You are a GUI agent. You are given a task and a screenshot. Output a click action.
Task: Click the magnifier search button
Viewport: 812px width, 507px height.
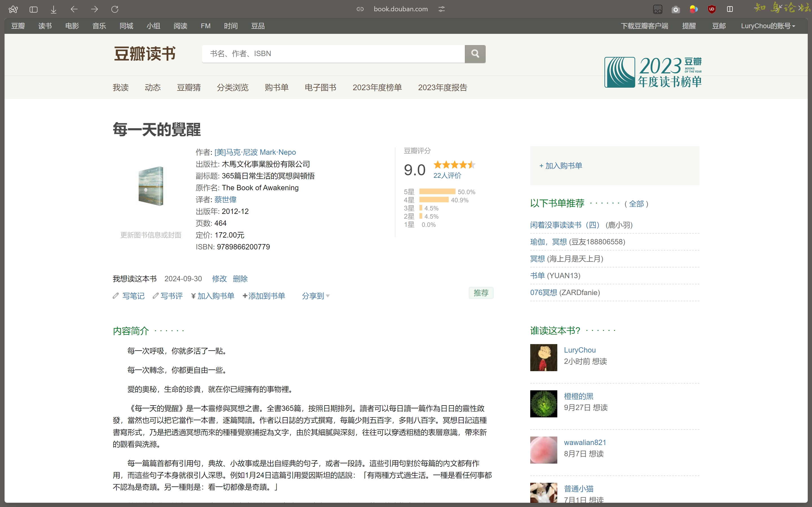tap(475, 54)
